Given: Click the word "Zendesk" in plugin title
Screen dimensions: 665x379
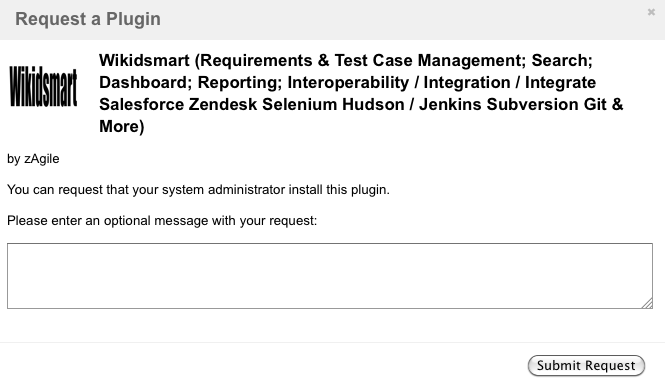Looking at the screenshot, I should click(223, 104).
